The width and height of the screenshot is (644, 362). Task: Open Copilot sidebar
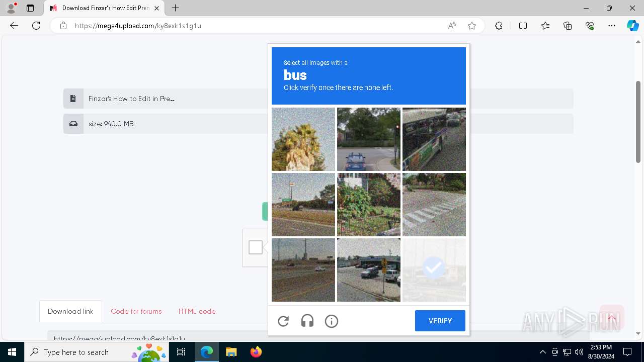tap(632, 26)
